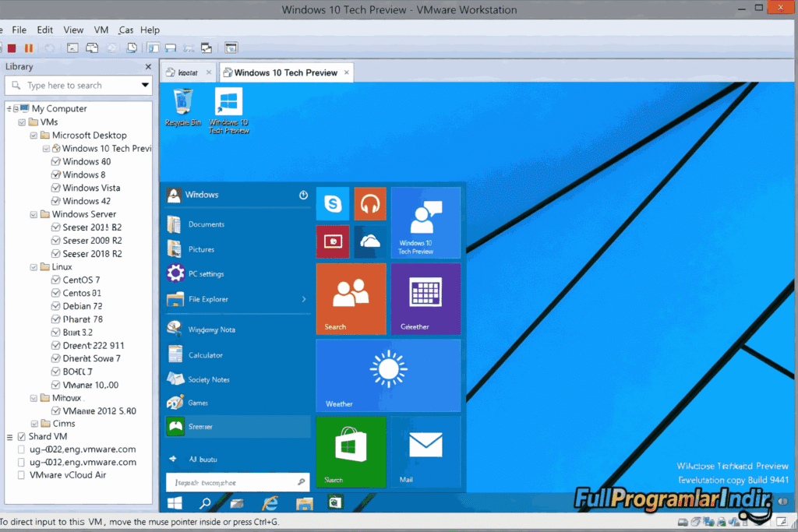Viewport: 798px width, 532px height.
Task: Open the Weather tile in the Start menu
Action: point(388,375)
